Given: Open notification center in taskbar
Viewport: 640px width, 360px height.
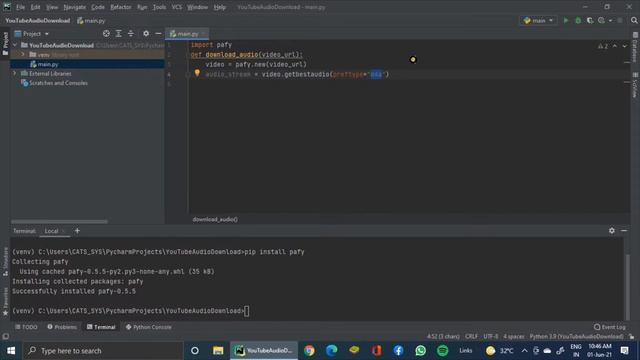Looking at the screenshot, I should [x=624, y=351].
